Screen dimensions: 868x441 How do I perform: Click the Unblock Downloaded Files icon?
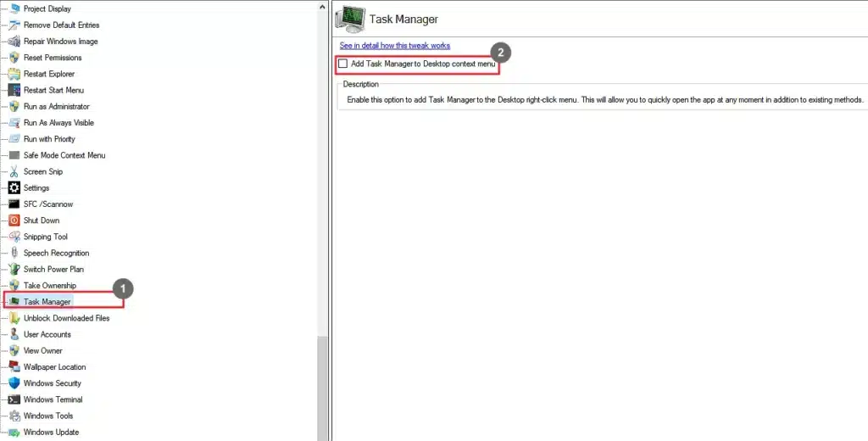pos(14,318)
